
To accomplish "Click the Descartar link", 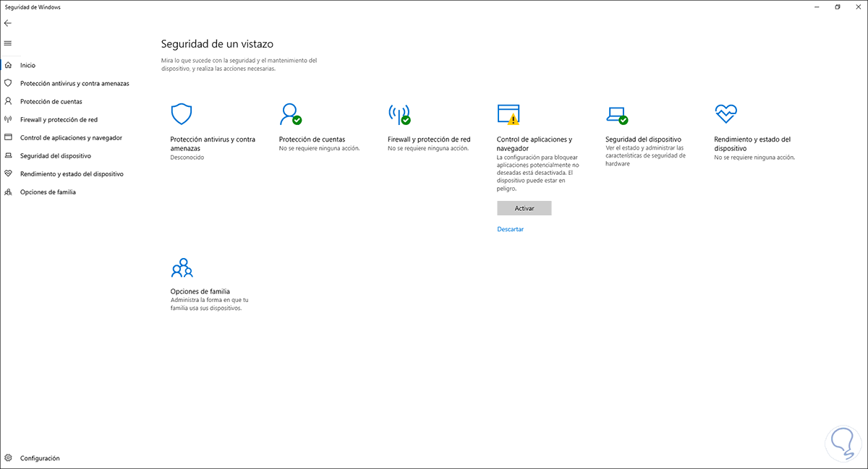I will click(510, 229).
